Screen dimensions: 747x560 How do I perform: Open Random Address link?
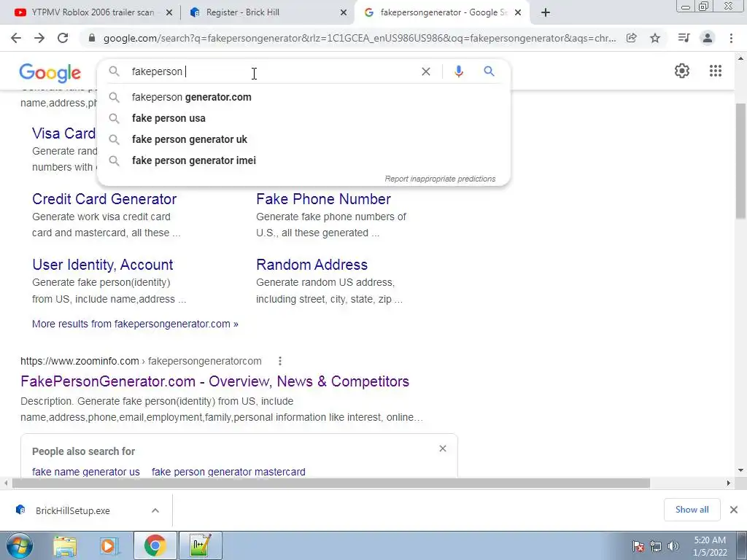pos(312,265)
